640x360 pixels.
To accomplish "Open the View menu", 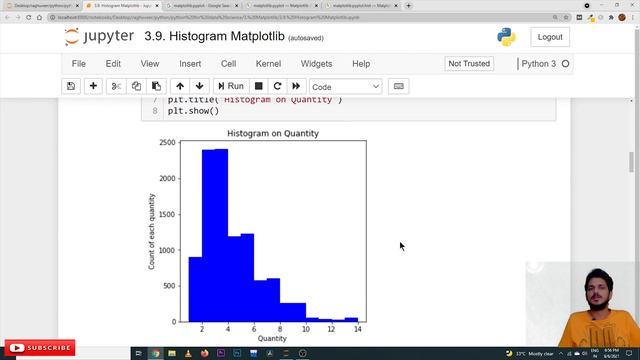I will (150, 64).
